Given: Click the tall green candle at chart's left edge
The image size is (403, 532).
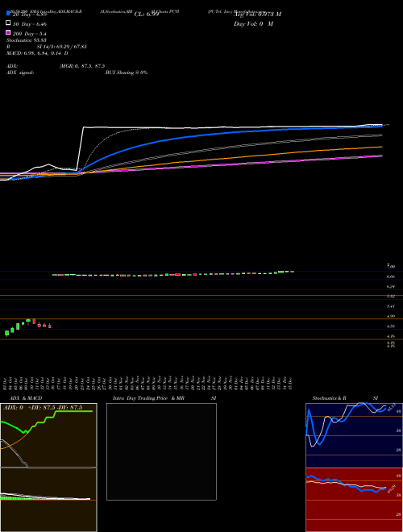Looking at the screenshot, I should tap(6, 333).
